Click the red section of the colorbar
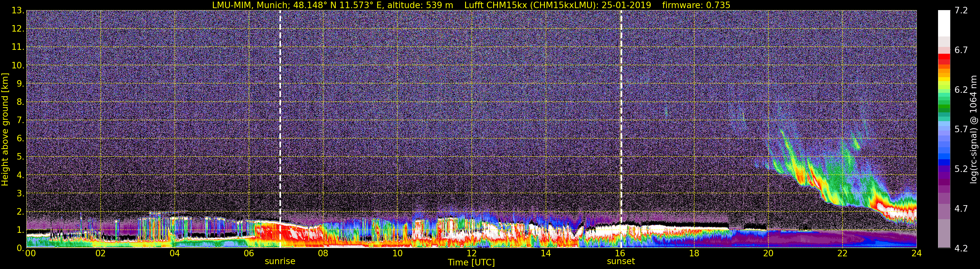This screenshot has width=980, height=269. [944, 59]
